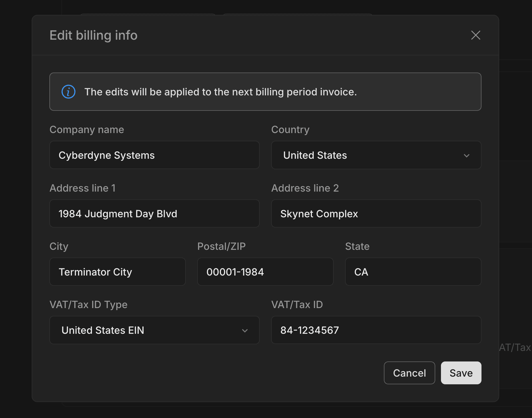Click the Company name label

coord(87,130)
